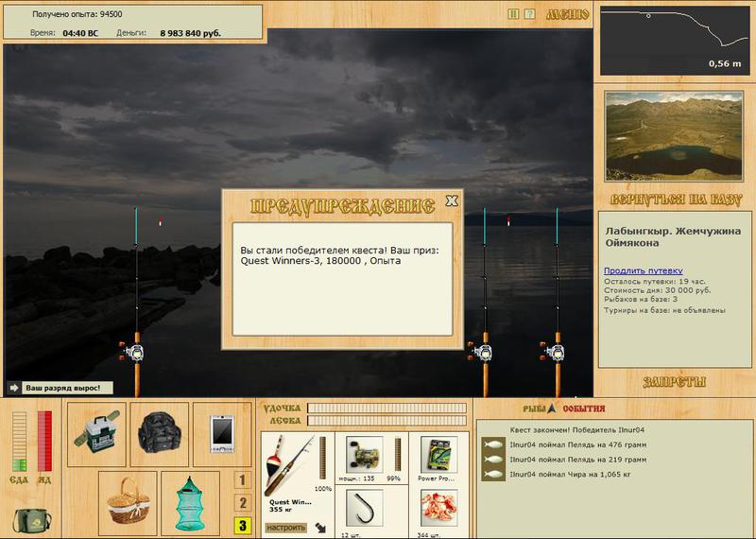The width and height of the screenshot is (756, 539).
Task: Click the middle fishing rod's reel
Action: click(x=482, y=351)
